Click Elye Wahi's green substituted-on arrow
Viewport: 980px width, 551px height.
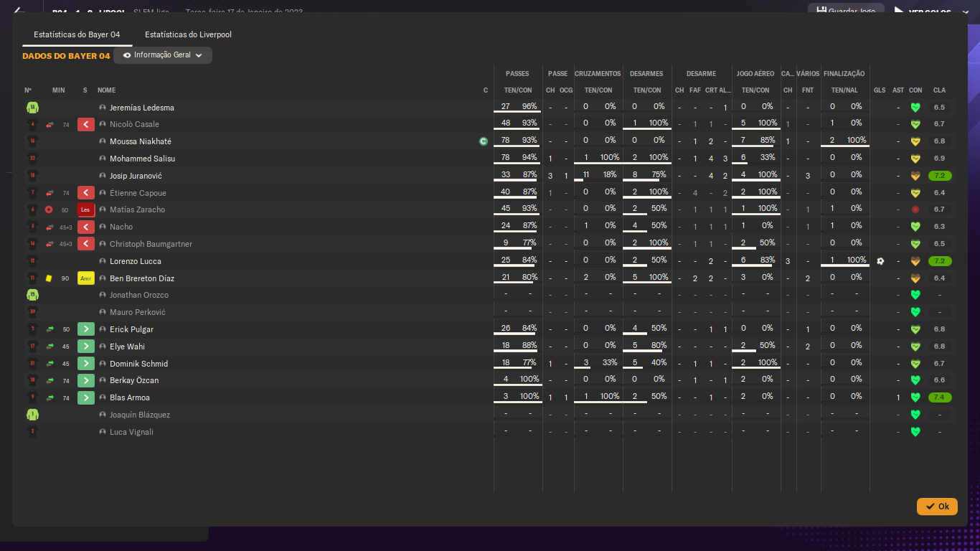(86, 347)
